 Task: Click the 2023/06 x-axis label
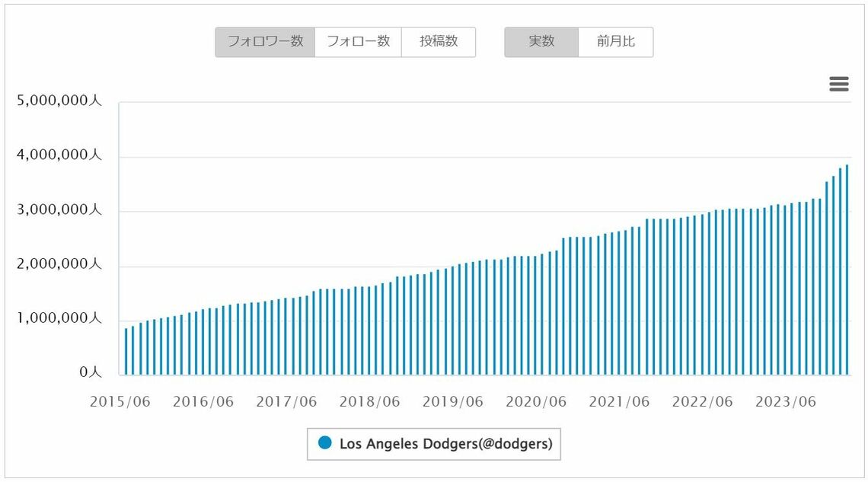click(786, 402)
